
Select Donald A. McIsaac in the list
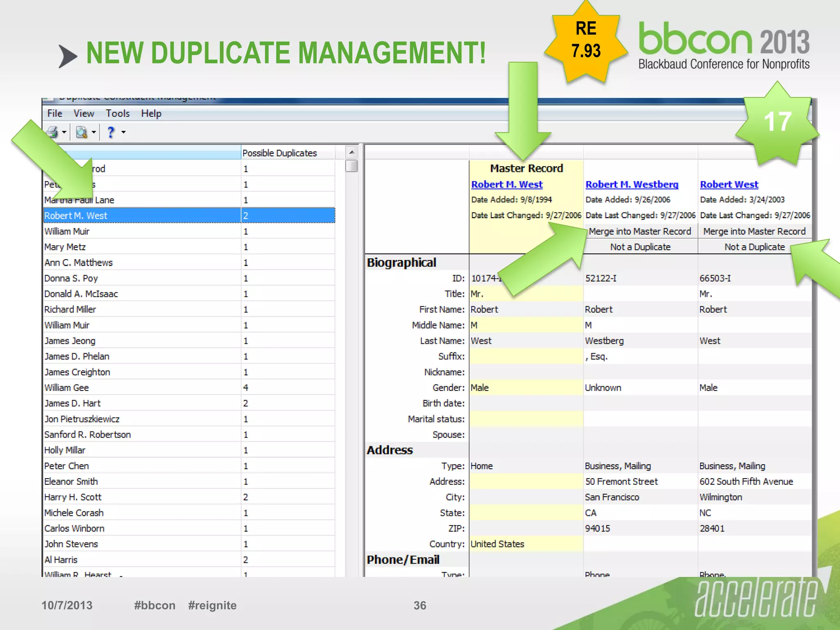click(189, 294)
